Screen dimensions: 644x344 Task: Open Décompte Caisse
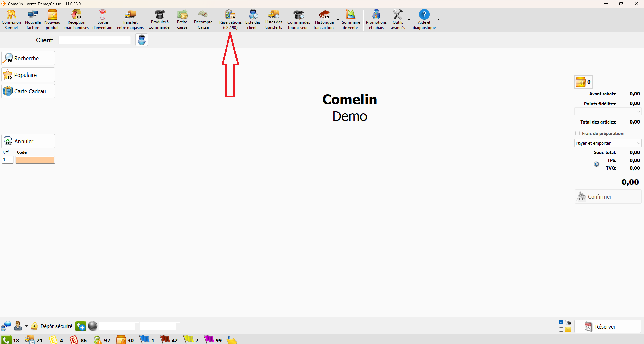tap(203, 19)
